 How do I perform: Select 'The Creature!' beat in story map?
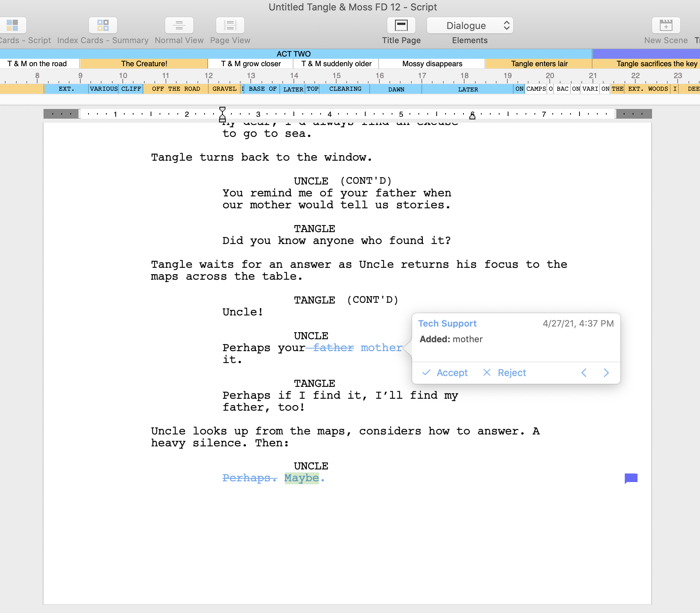144,64
